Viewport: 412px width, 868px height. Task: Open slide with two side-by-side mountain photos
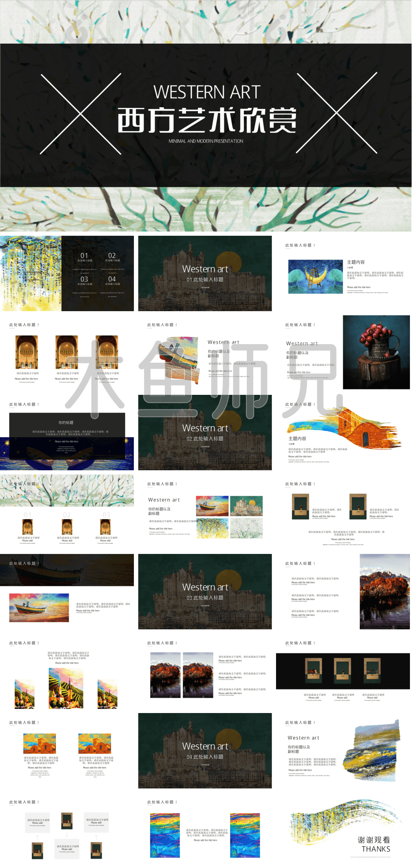point(205,671)
